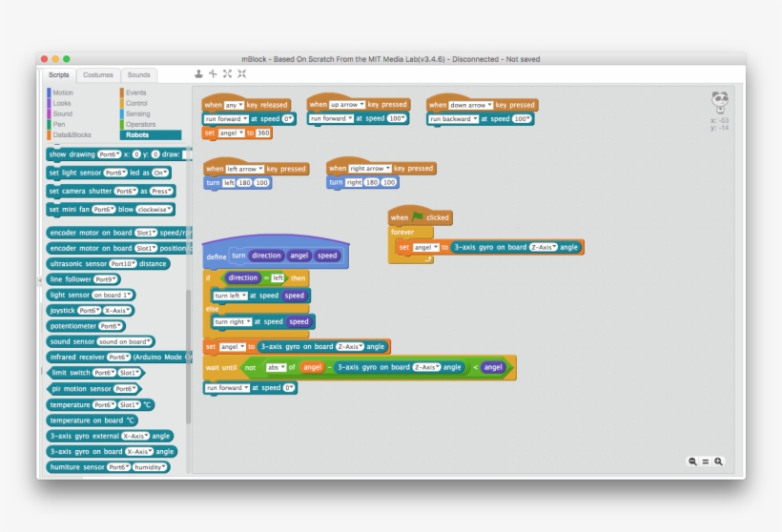Click the 360 value field in set angel block

pyautogui.click(x=263, y=133)
